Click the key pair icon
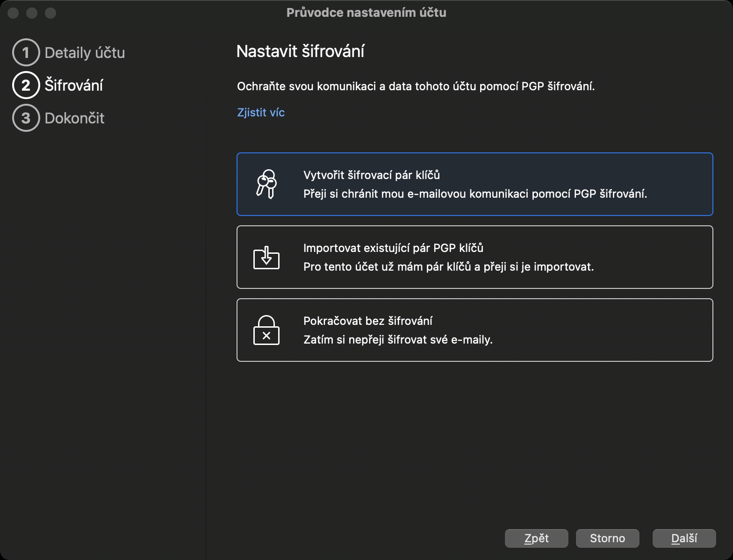Viewport: 733px width, 560px height. 266,184
